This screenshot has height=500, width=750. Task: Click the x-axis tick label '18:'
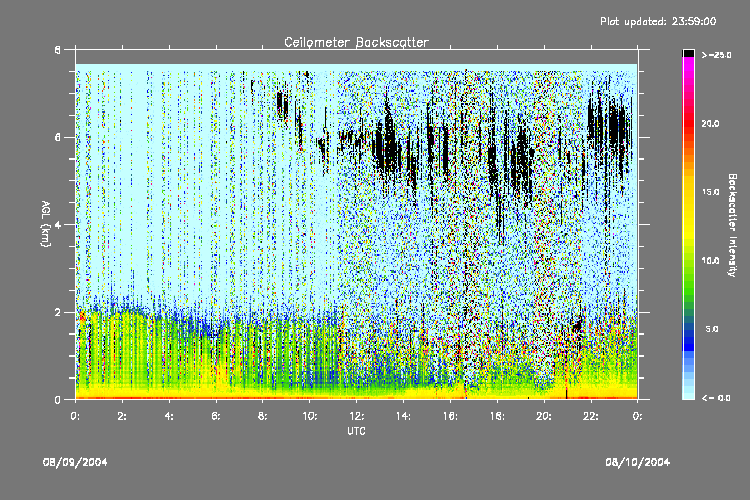coord(497,416)
